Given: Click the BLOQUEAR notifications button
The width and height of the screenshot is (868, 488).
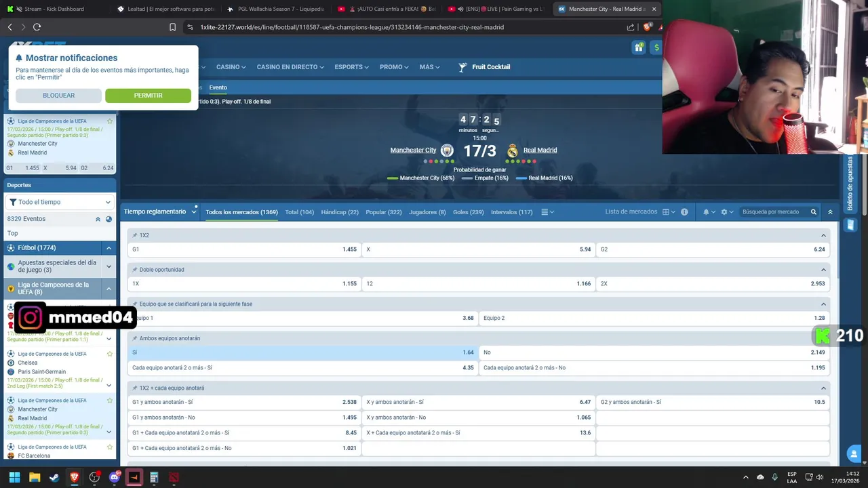Looking at the screenshot, I should click(x=59, y=96).
